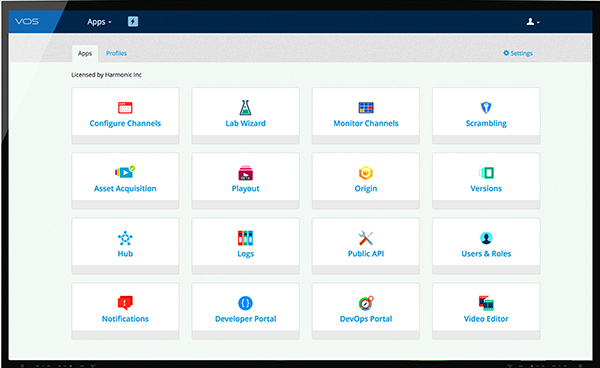The width and height of the screenshot is (600, 368).
Task: Open the Playout icon
Action: [245, 173]
